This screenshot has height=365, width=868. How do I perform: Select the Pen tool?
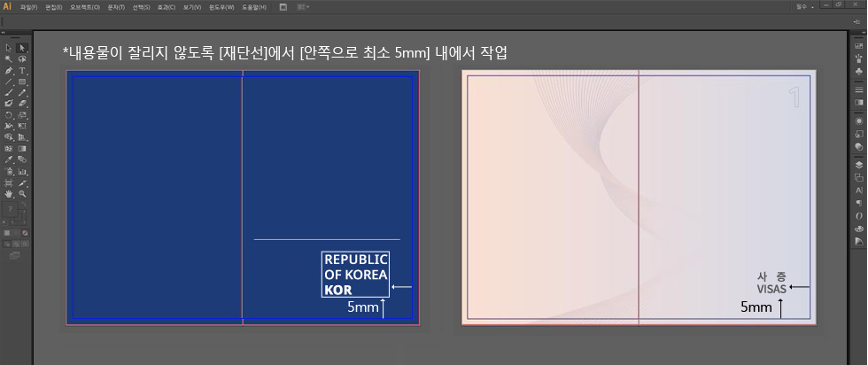[8, 70]
